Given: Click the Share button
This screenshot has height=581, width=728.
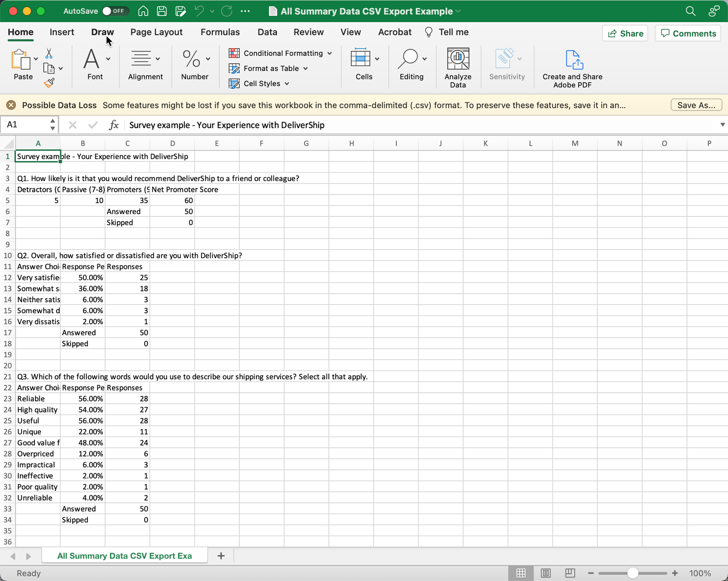Looking at the screenshot, I should click(x=625, y=33).
